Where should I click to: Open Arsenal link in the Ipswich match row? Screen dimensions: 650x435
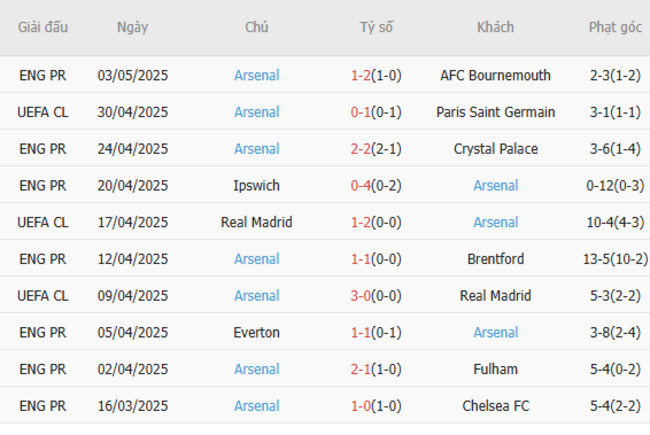click(496, 186)
